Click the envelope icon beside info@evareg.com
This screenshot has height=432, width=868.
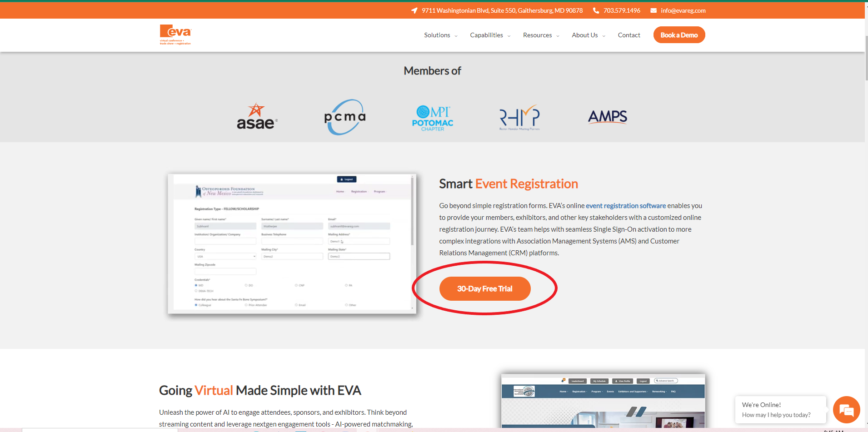coord(653,10)
